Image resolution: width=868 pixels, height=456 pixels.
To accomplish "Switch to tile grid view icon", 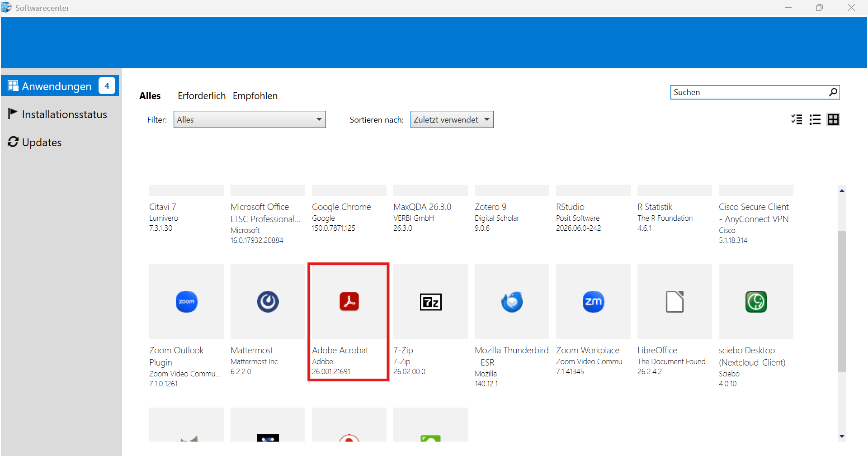I will pos(833,119).
